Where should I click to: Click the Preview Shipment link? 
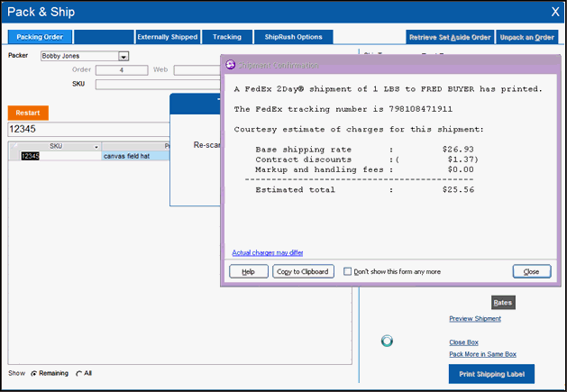475,318
